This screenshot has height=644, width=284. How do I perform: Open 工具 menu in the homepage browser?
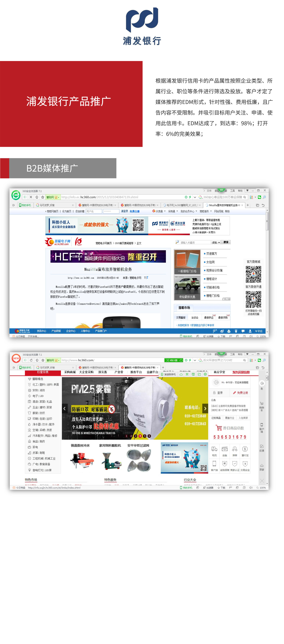coord(232,354)
